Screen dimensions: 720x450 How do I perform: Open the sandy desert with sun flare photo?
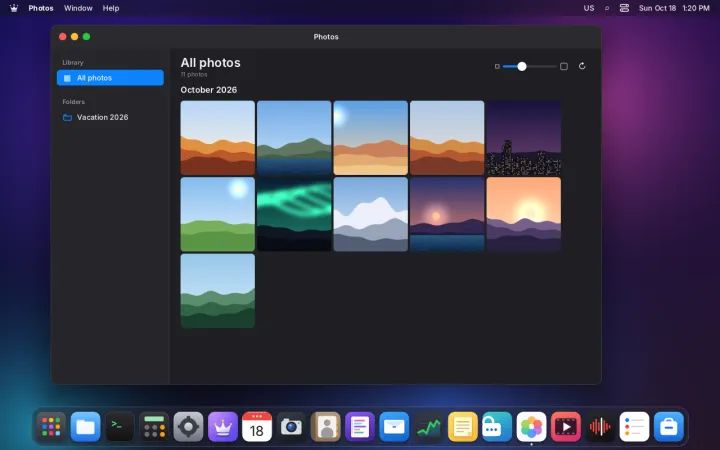(x=371, y=138)
